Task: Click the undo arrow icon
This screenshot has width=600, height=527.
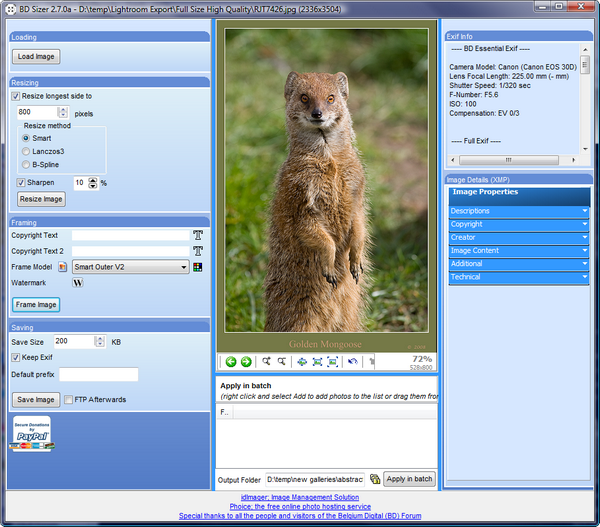Action: click(353, 361)
